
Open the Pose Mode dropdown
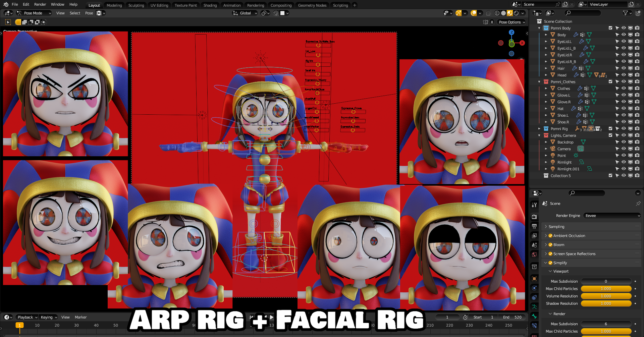pyautogui.click(x=34, y=13)
